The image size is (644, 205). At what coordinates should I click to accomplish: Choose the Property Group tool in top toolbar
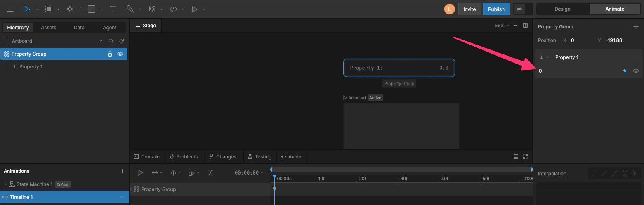(x=152, y=9)
